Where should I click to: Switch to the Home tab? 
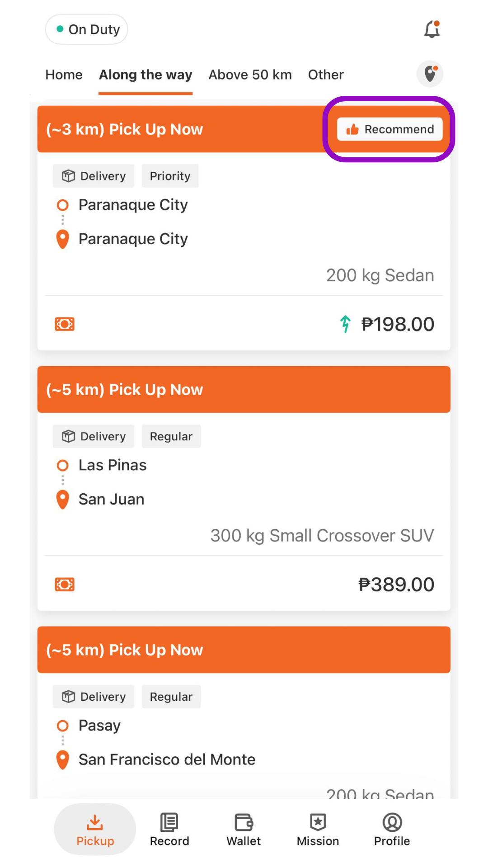[64, 75]
